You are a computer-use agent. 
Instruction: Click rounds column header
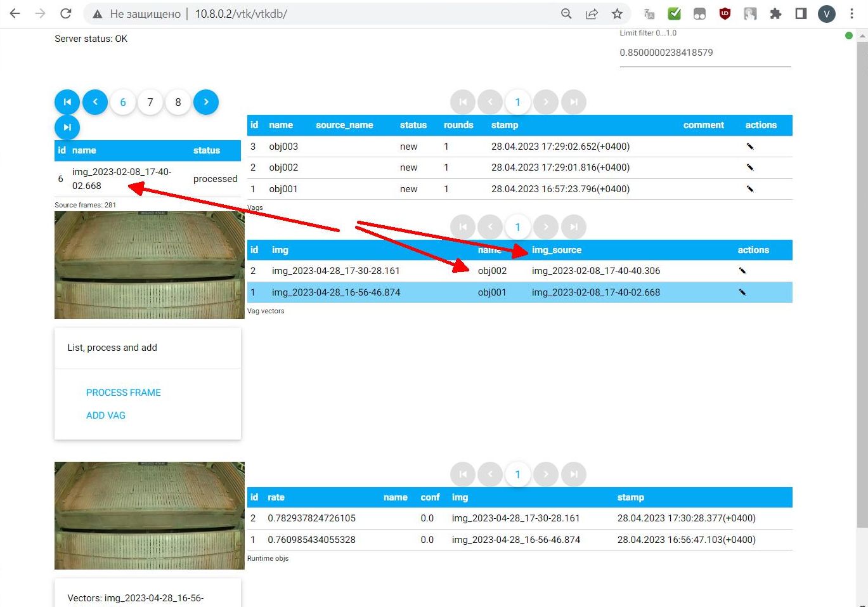point(458,125)
